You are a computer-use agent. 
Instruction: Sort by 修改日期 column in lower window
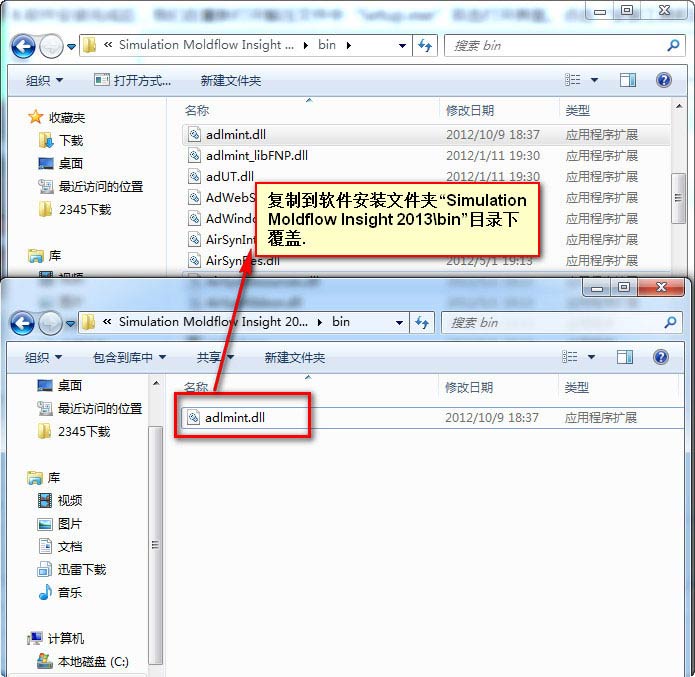(x=469, y=387)
